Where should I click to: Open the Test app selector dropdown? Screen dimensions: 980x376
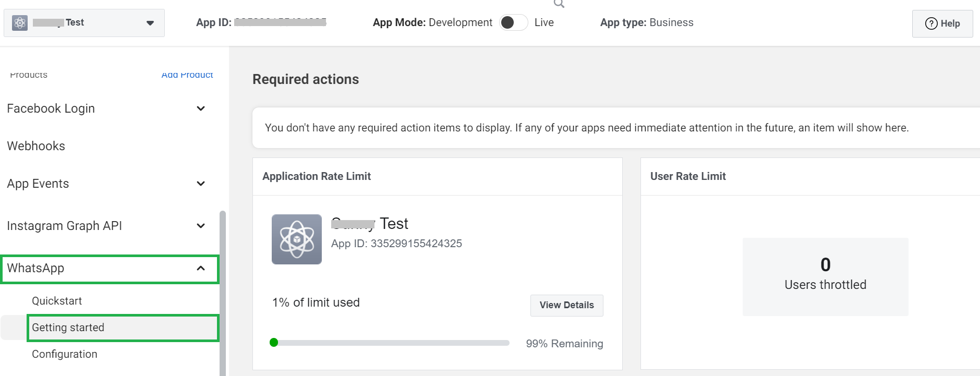(x=150, y=23)
